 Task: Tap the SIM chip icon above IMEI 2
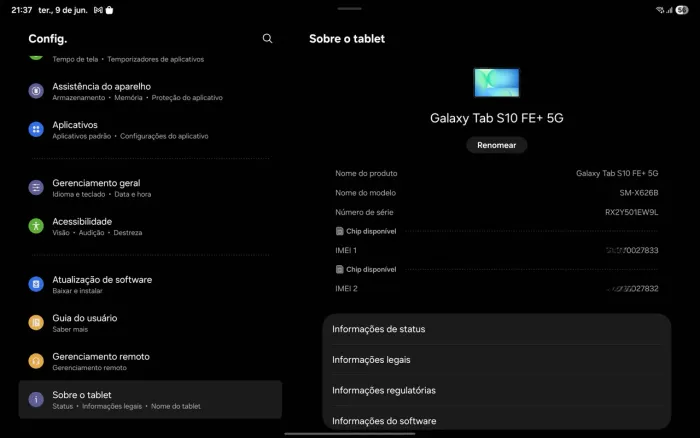[340, 269]
